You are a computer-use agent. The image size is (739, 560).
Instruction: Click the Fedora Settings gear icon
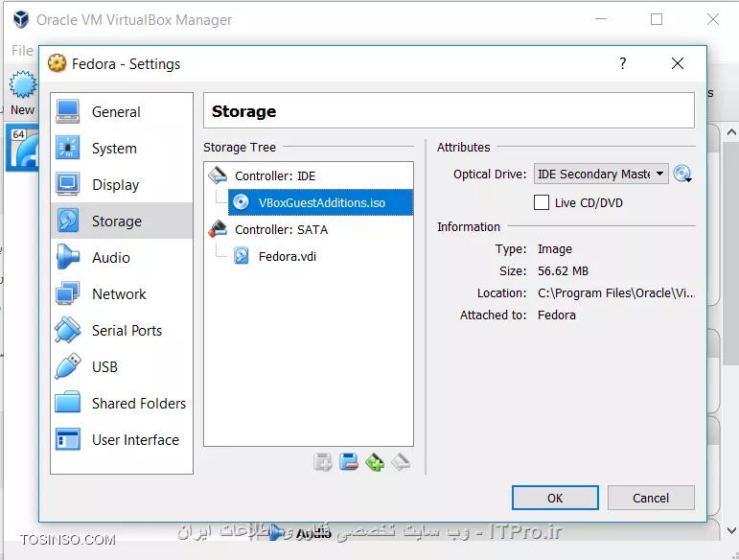[x=57, y=63]
